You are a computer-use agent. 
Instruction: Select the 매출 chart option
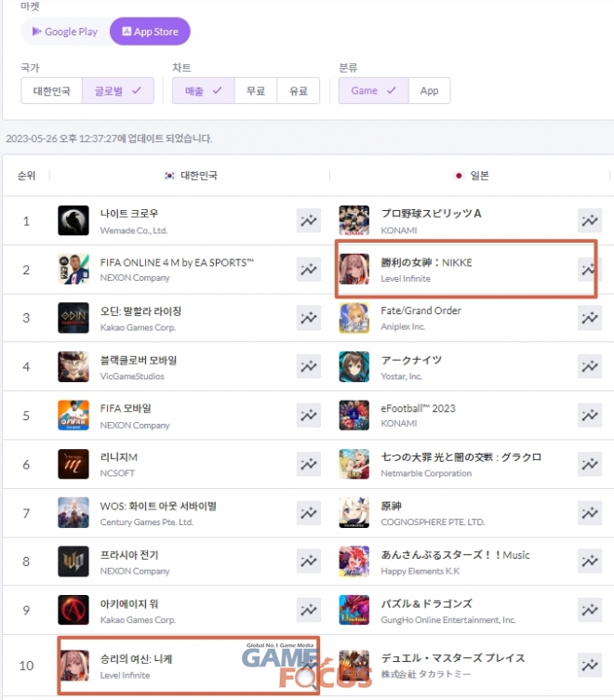[204, 91]
